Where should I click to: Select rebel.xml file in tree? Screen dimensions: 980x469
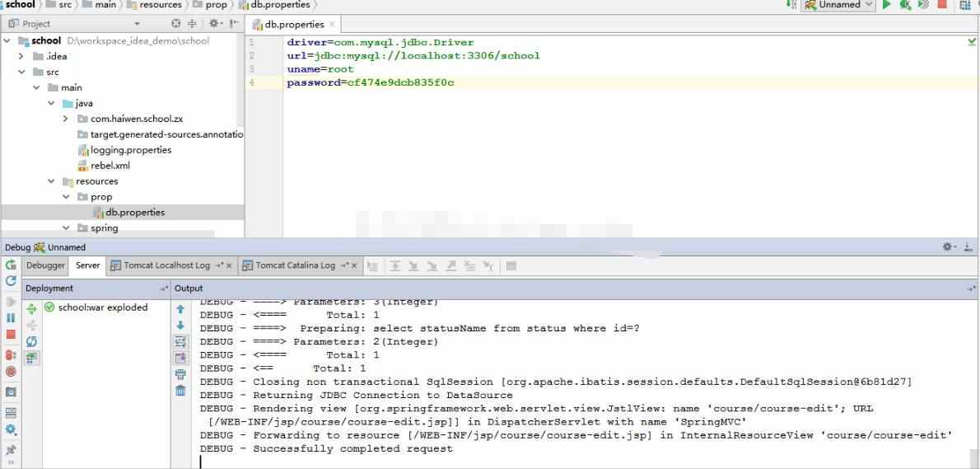110,166
